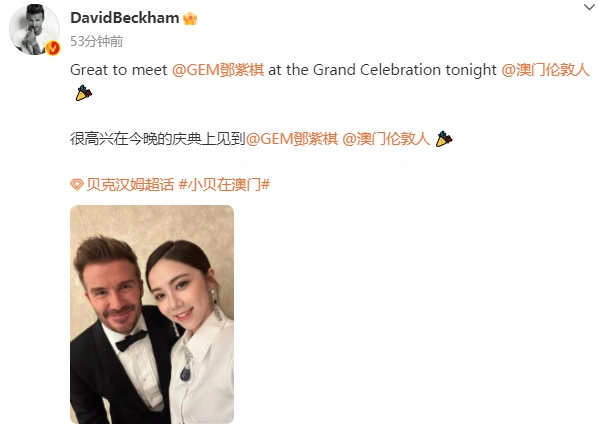
Task: Open @澳门伦敦人 mention in the Chinese sentence
Action: click(x=386, y=139)
